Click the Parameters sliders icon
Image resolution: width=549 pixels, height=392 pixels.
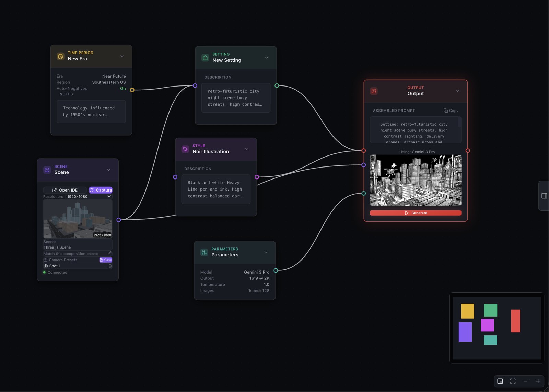[x=204, y=252]
